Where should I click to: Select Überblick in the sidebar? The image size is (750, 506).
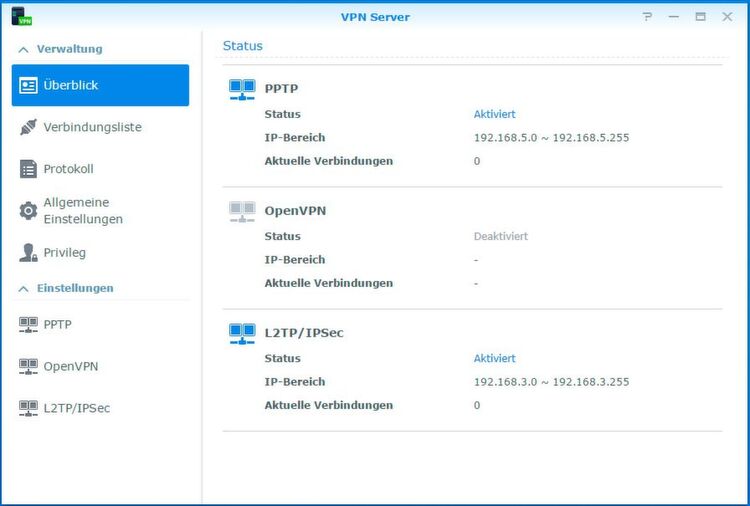coord(100,85)
